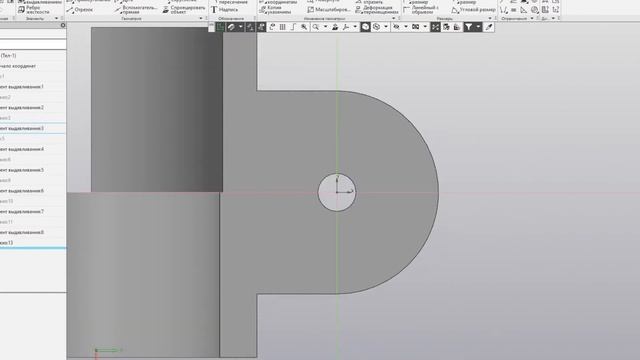Select the Надпись text tool
Screen dimensions: 640x360
[224, 9]
